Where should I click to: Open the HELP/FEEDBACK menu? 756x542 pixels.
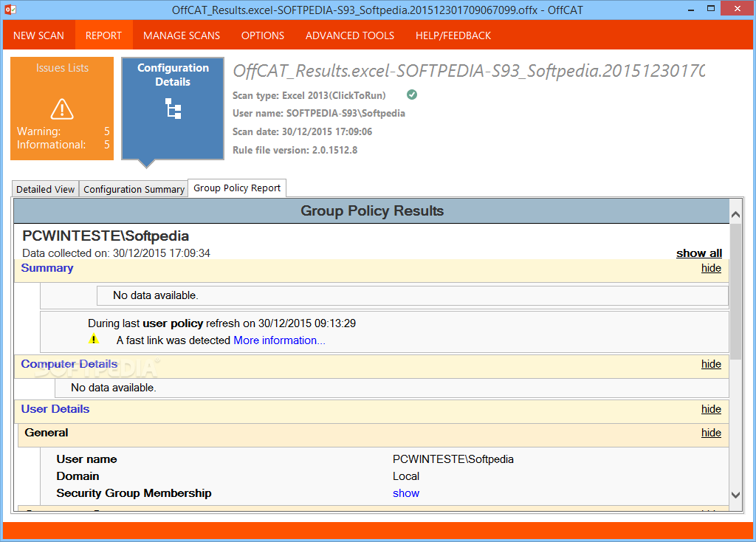tap(453, 35)
